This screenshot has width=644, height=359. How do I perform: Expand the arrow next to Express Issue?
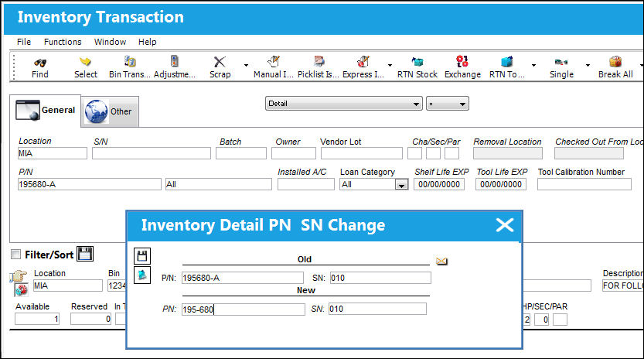coord(390,65)
